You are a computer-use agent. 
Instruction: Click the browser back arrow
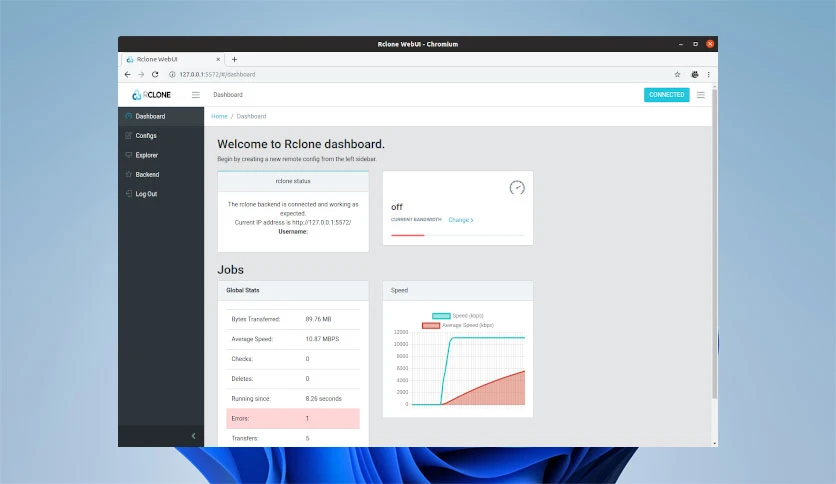[x=127, y=75]
